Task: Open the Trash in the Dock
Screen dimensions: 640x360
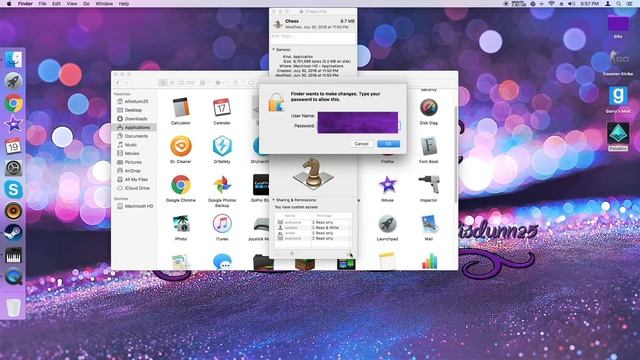Action: tap(13, 307)
